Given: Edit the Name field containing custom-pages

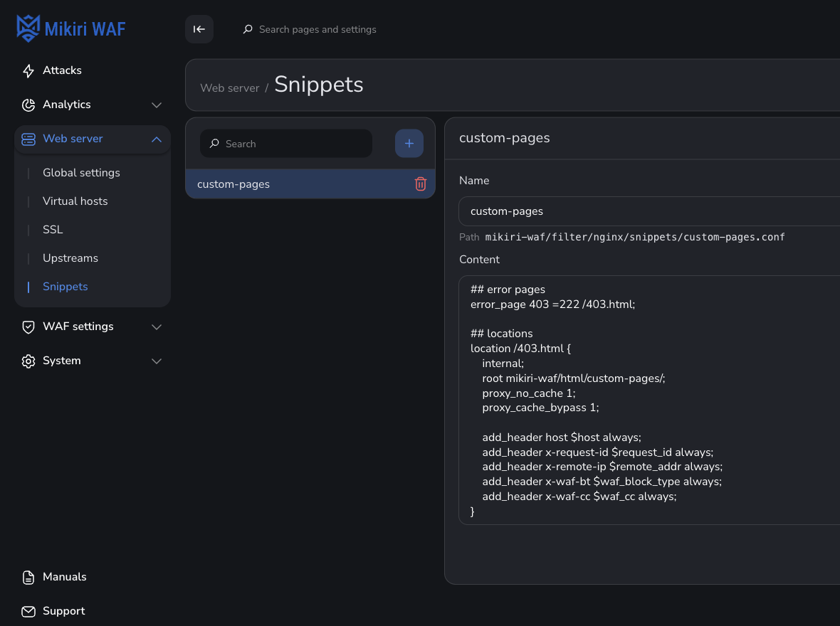Looking at the screenshot, I should click(x=649, y=211).
